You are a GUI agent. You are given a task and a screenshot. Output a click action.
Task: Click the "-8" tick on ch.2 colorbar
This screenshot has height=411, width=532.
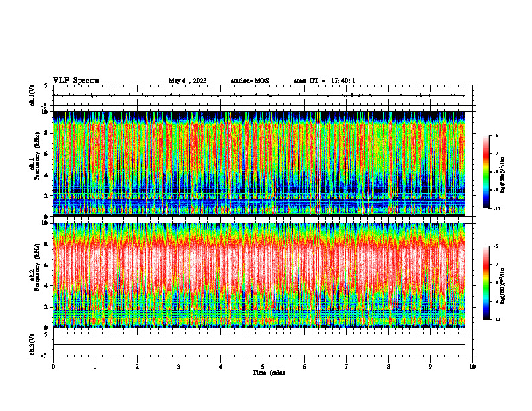[x=496, y=283]
